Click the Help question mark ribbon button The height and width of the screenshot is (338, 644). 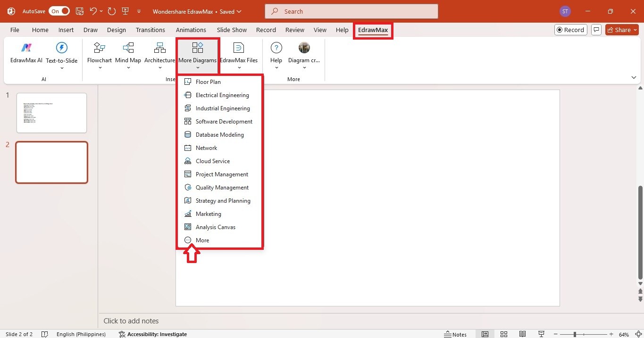tap(276, 56)
